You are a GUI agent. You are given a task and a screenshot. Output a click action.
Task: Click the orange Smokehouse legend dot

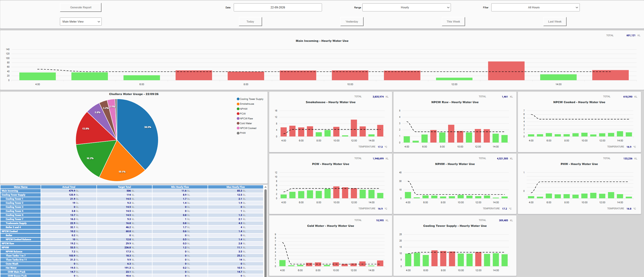point(238,104)
